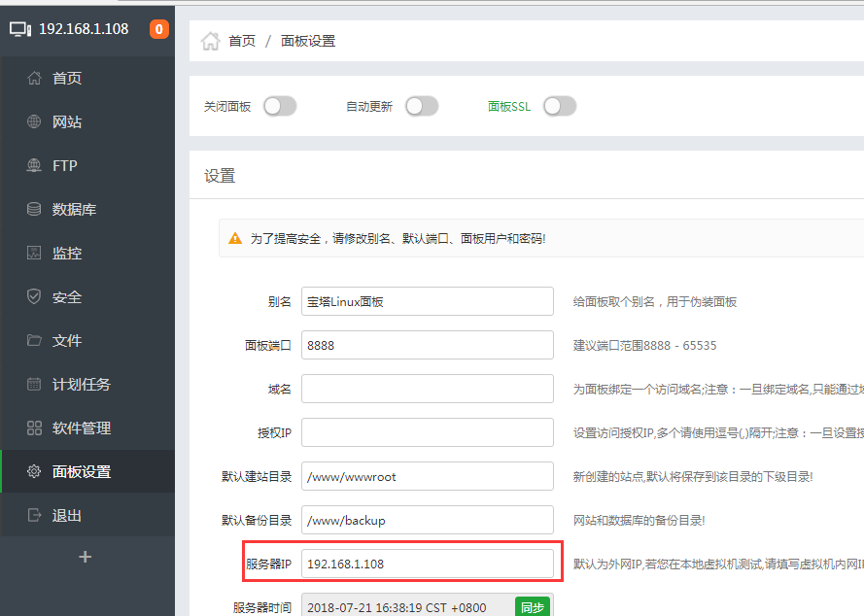
Task: Open the 软件管理 (Software) section
Action: point(73,428)
